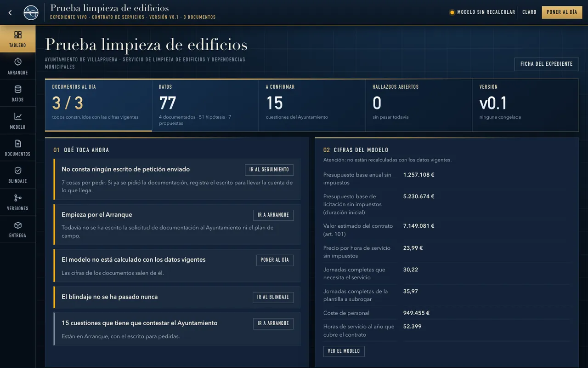This screenshot has width=588, height=368.
Task: Click the header subtitle 'Expediente vivo · Contrato de servicios'
Action: 98,17
